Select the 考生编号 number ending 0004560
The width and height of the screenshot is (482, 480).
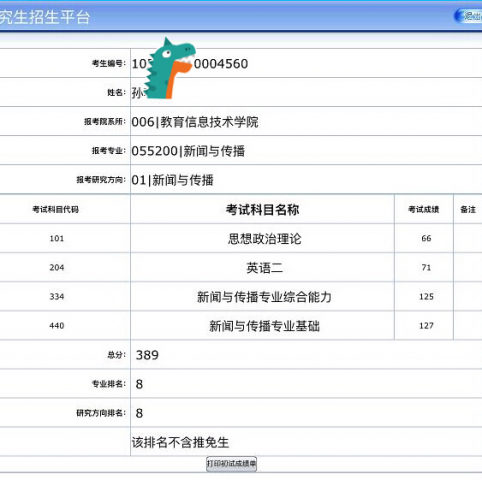tap(190, 64)
